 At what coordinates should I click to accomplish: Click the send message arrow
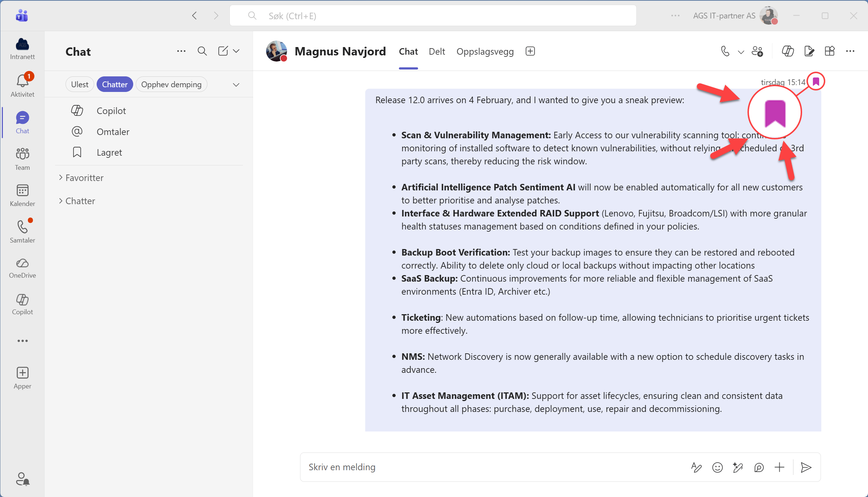(806, 467)
